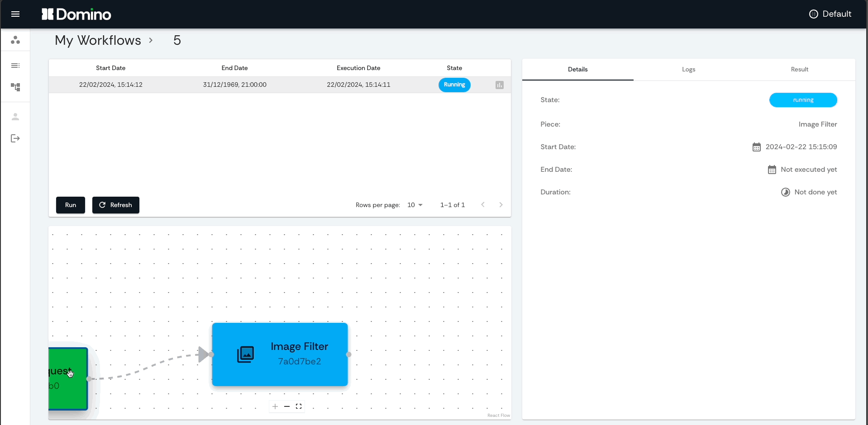
Task: Click the End Date calendar icon
Action: pos(772,170)
